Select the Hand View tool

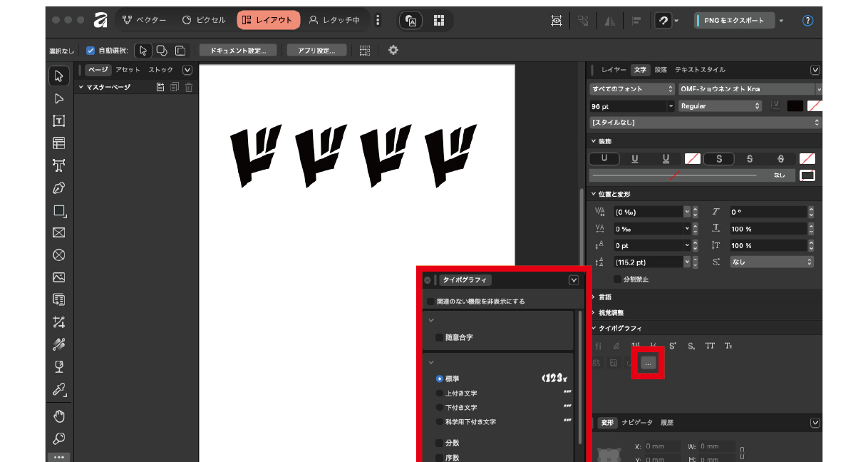click(x=59, y=416)
